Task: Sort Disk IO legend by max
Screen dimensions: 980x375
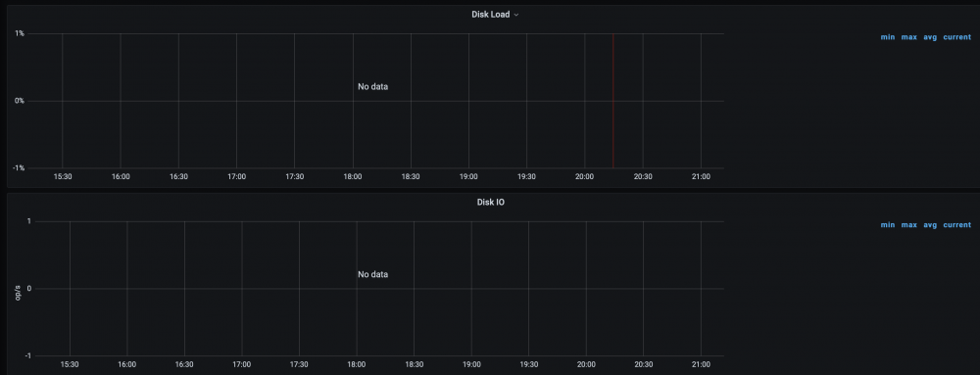Action: coord(908,224)
